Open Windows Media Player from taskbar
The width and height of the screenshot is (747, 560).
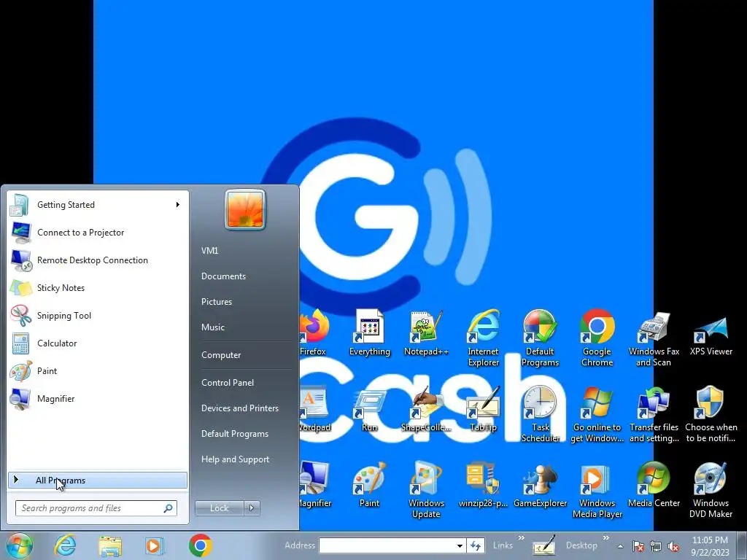pos(155,545)
